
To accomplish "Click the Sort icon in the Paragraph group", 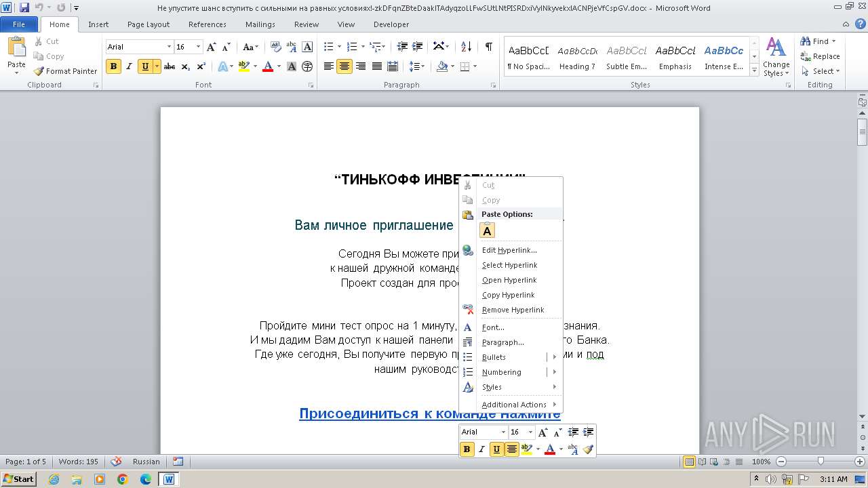I will [x=466, y=47].
